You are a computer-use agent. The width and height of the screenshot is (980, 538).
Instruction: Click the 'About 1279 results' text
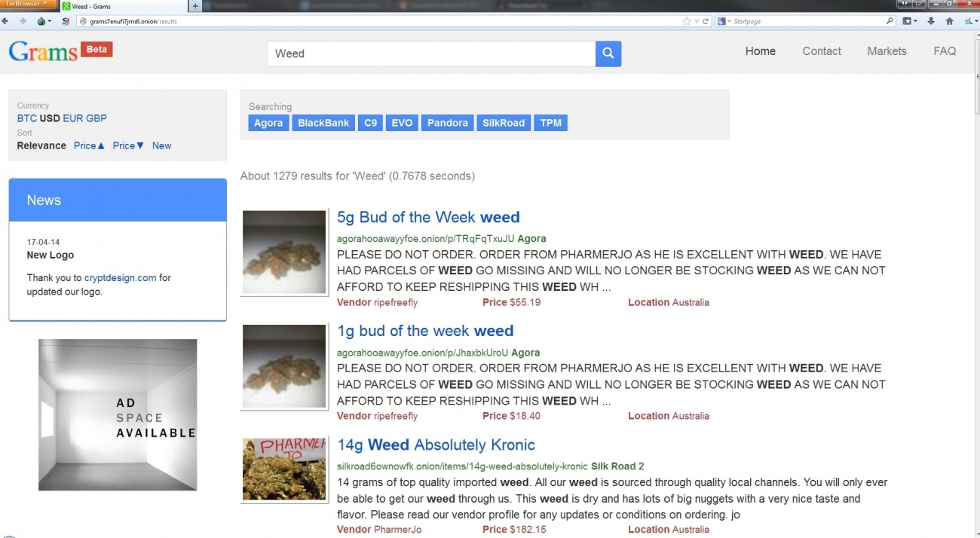click(357, 176)
